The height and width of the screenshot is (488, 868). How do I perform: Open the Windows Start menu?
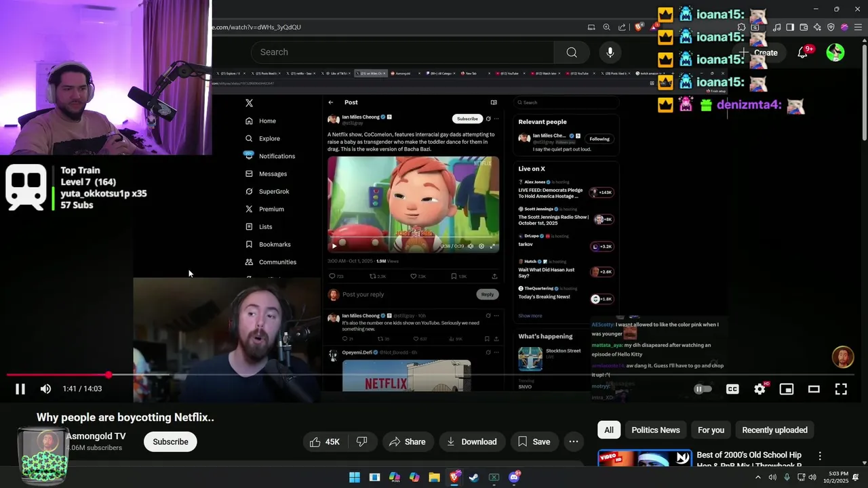(355, 477)
